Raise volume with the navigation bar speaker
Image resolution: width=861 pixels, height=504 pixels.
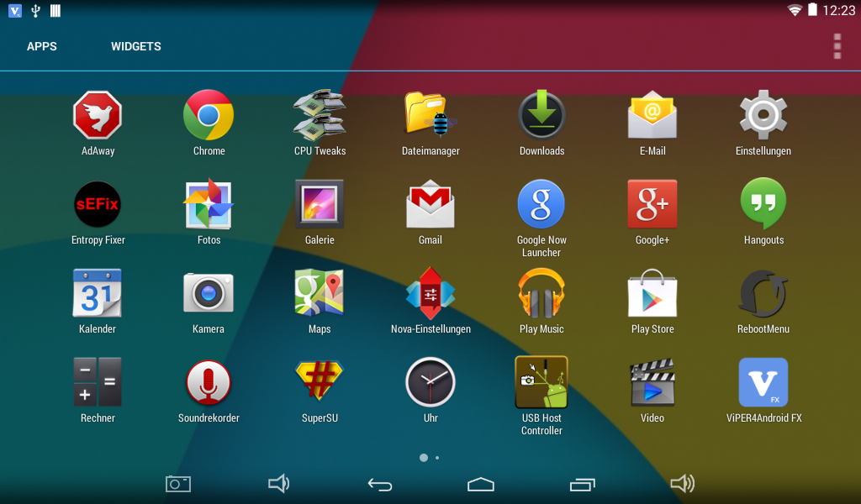click(683, 483)
